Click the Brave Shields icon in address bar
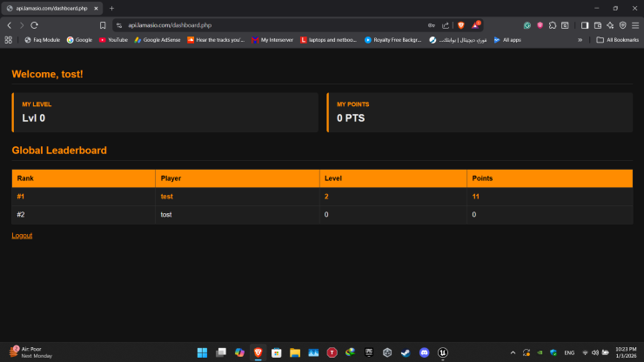Image resolution: width=644 pixels, height=362 pixels. (x=461, y=25)
